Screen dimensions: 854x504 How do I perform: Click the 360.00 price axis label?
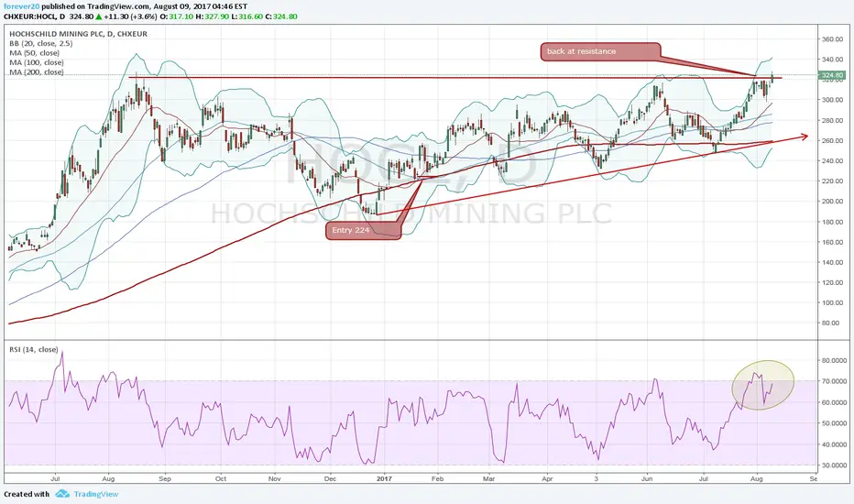[833, 39]
